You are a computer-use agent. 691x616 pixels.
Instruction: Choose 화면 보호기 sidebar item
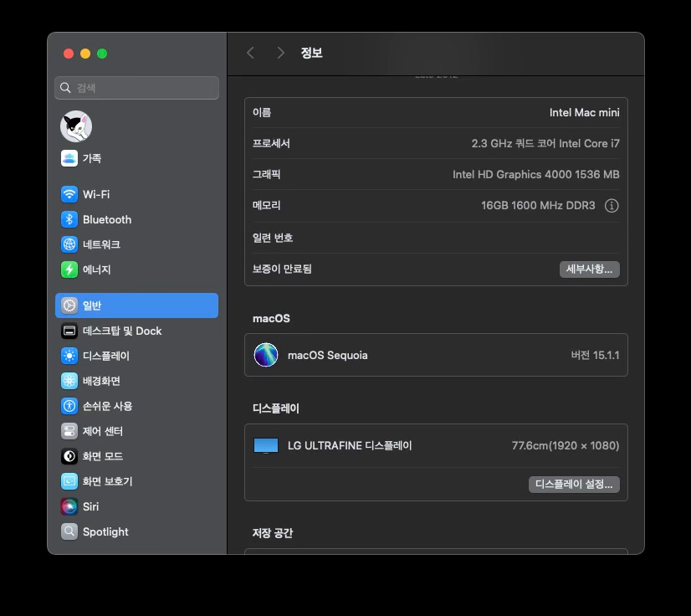[107, 481]
